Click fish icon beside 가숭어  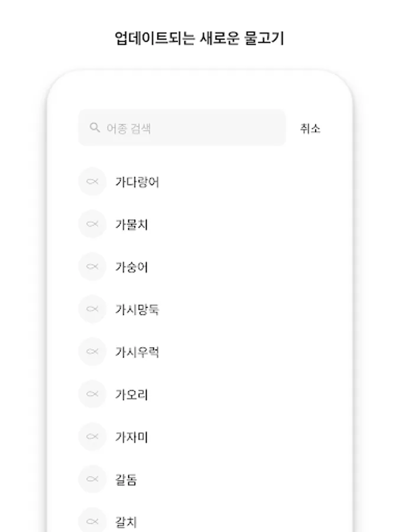(x=92, y=267)
